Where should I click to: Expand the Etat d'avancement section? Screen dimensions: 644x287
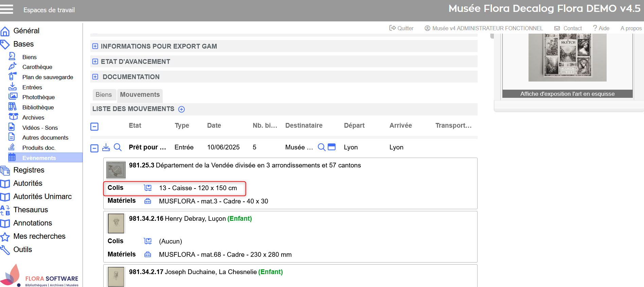[95, 61]
